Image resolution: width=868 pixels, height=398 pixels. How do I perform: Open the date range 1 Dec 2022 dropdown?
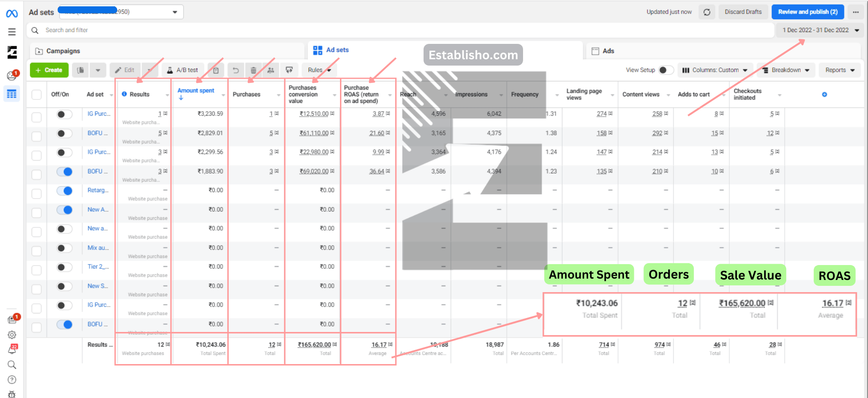pyautogui.click(x=821, y=30)
